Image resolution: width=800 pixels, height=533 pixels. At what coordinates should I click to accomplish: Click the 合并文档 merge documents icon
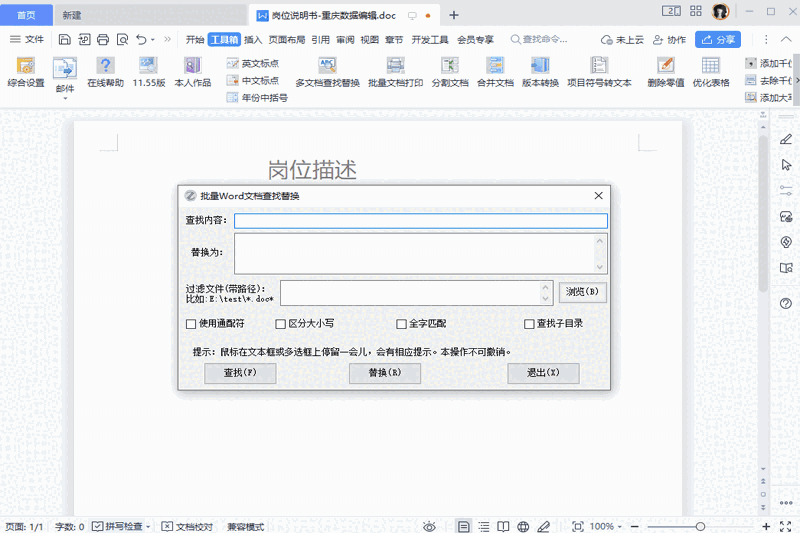[494, 72]
